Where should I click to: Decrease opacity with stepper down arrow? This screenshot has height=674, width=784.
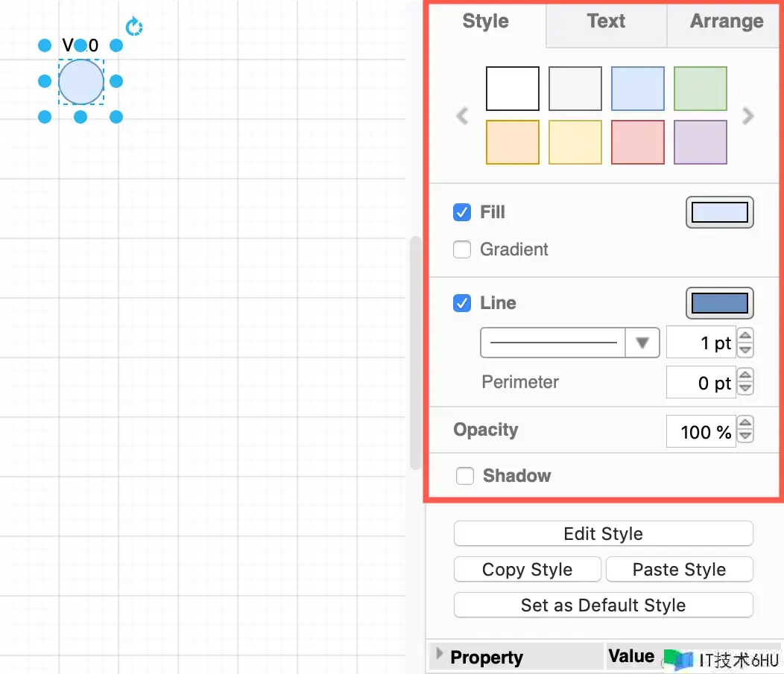pos(745,437)
